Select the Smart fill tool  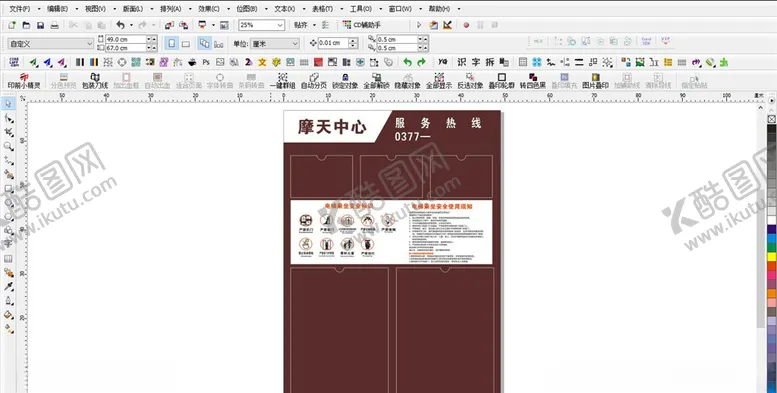8,174
